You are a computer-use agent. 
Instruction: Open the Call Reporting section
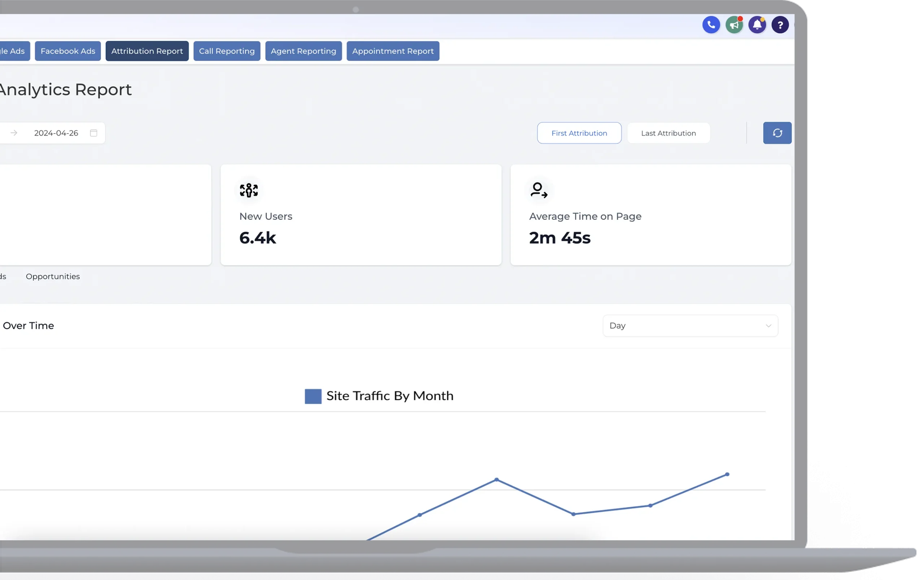click(x=227, y=51)
